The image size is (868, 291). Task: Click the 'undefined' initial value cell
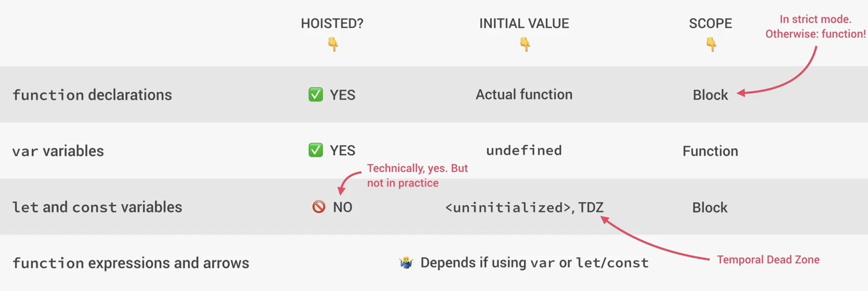click(x=524, y=151)
